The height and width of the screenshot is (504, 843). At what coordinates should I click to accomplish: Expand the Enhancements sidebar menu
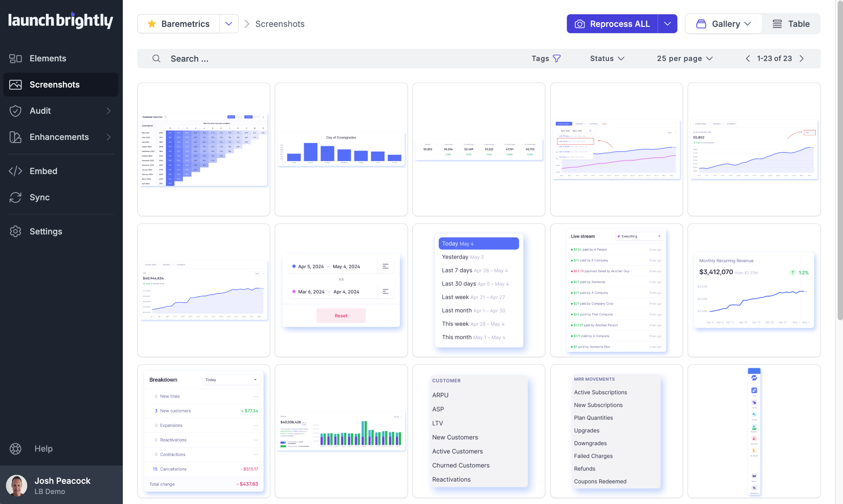click(x=109, y=137)
